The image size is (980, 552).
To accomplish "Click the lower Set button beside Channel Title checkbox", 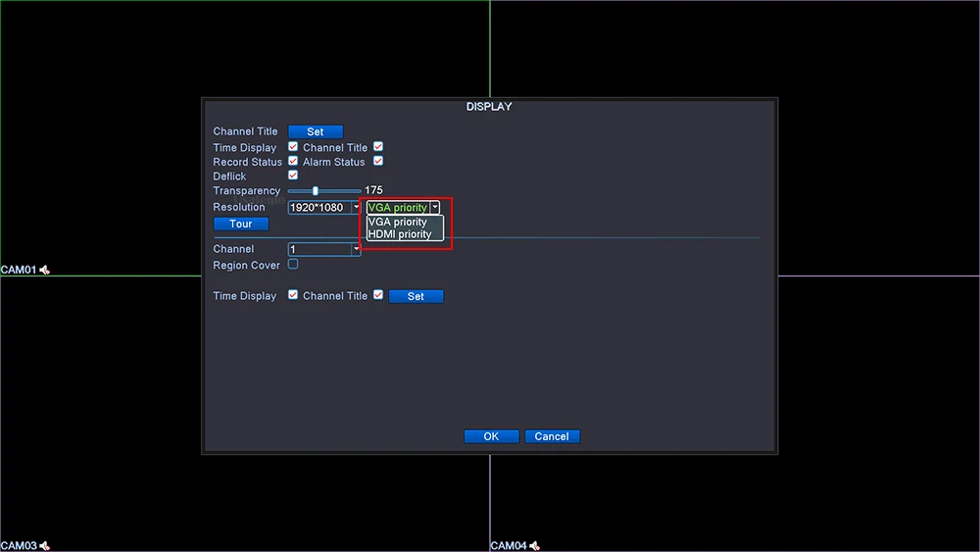I will coord(416,296).
